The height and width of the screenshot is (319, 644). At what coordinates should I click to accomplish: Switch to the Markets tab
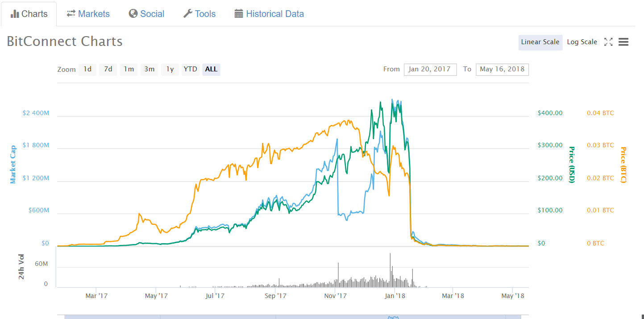[x=88, y=14]
